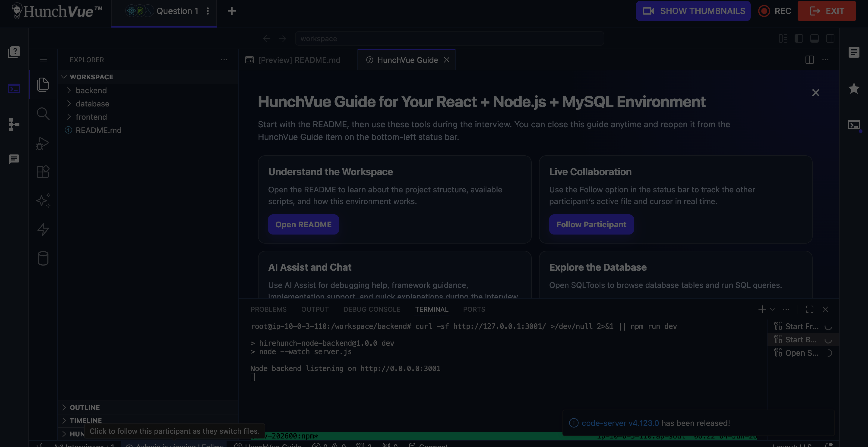Open terminal panel More Actions ellipsis
This screenshot has height=447, width=868.
click(786, 309)
